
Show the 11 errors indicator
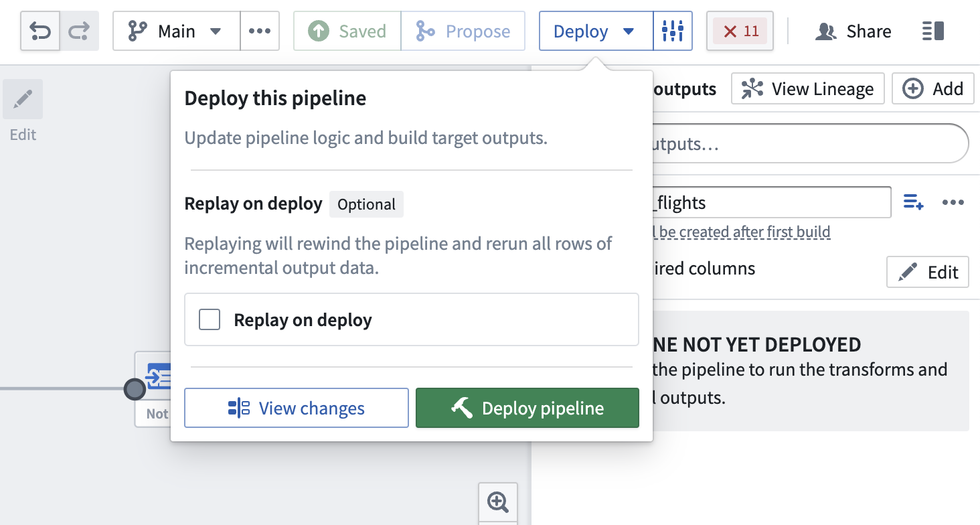click(740, 31)
